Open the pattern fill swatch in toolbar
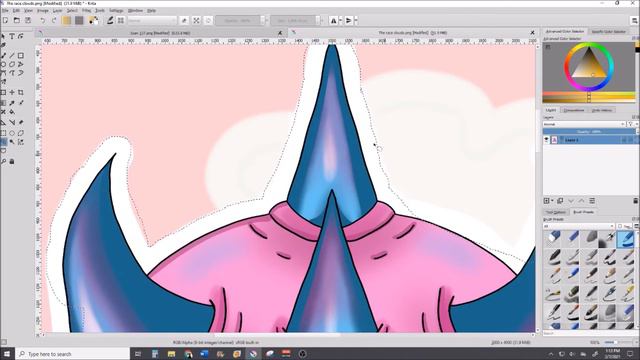This screenshot has height=360, width=640. (x=79, y=20)
